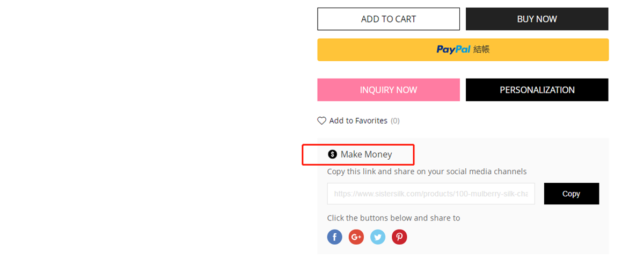This screenshot has width=644, height=264.
Task: Click 'Click the buttons below' instruction text
Action: (x=394, y=218)
